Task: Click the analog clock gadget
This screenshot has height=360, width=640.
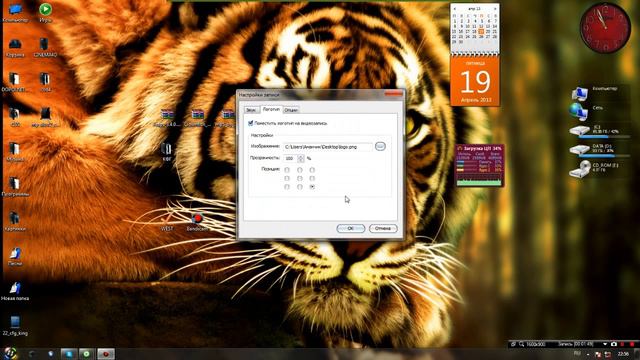Action: pyautogui.click(x=605, y=28)
